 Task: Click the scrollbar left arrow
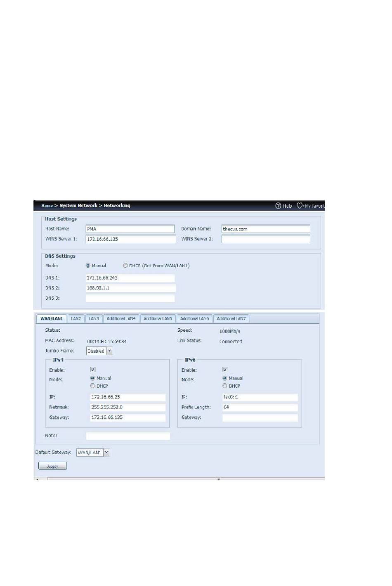tap(38, 479)
